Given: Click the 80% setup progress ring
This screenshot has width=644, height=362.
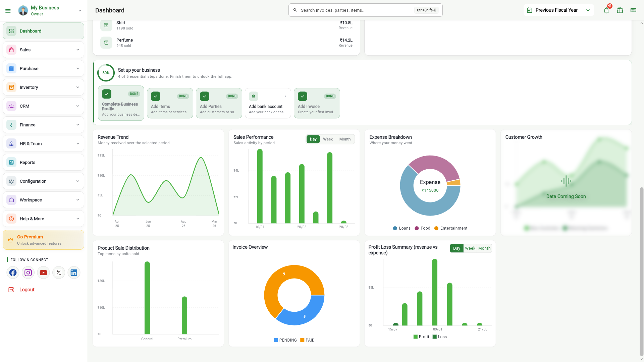Looking at the screenshot, I should point(106,73).
